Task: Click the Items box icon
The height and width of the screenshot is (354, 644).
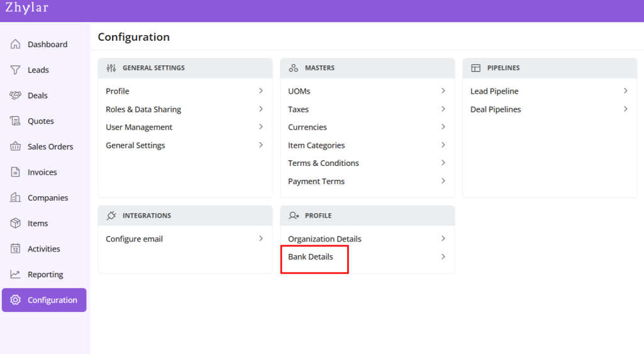Action: 16,223
